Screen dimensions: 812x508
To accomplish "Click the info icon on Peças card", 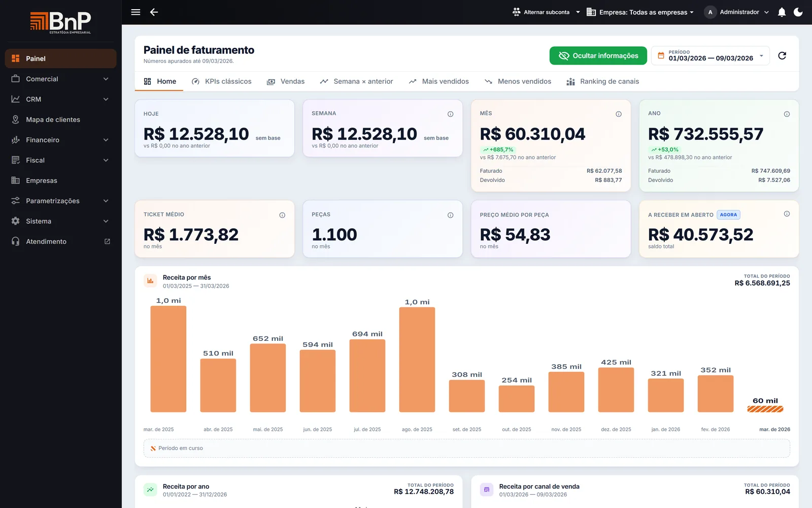I will point(450,215).
